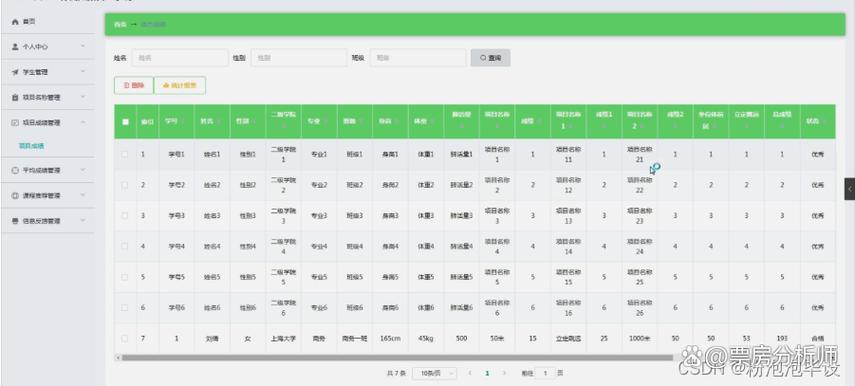Click the 刘倩 name cell
Viewport: 855px width, 386px height.
coord(212,339)
